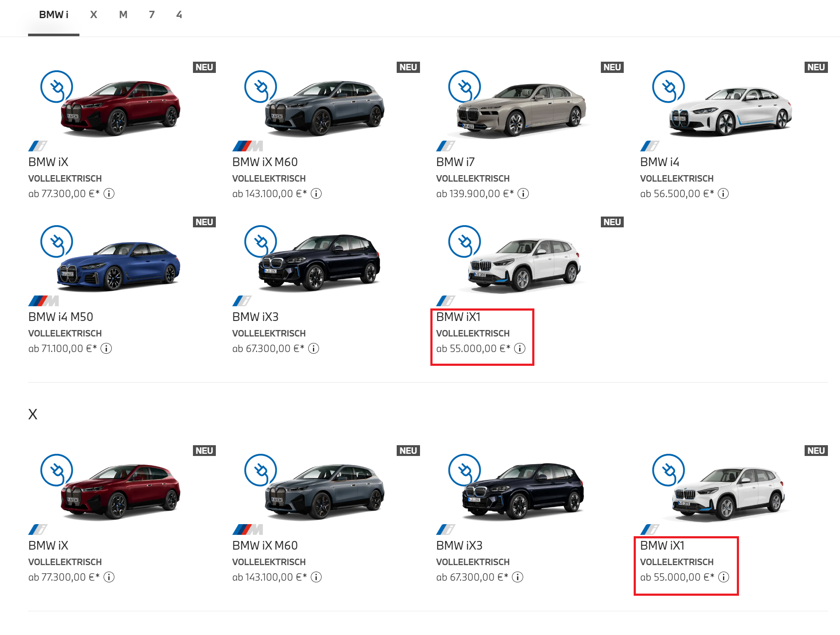Click the BMW i4 model name
The image size is (840, 635).
click(659, 162)
